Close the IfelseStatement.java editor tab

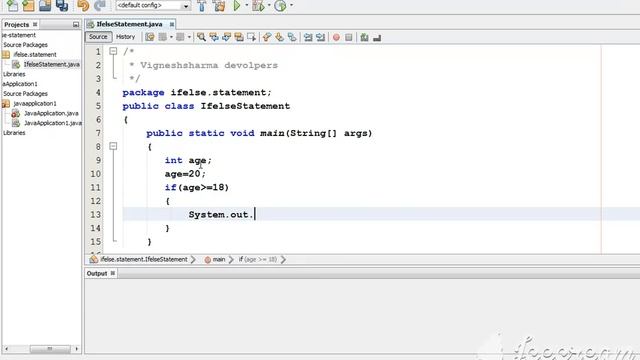[172, 24]
